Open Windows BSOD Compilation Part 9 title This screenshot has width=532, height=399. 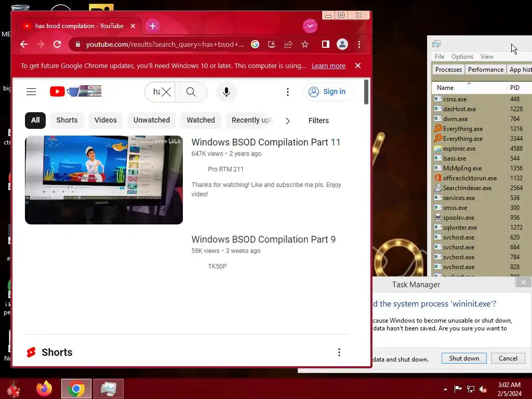[x=263, y=239]
